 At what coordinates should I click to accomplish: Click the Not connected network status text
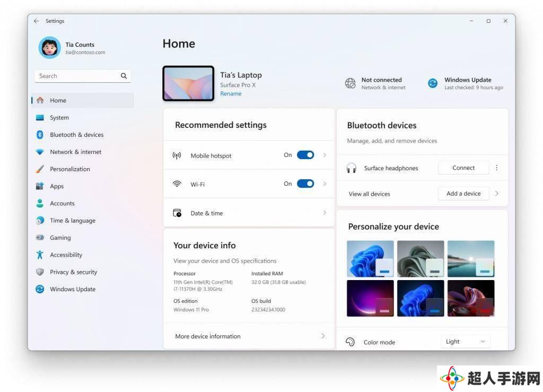[383, 83]
